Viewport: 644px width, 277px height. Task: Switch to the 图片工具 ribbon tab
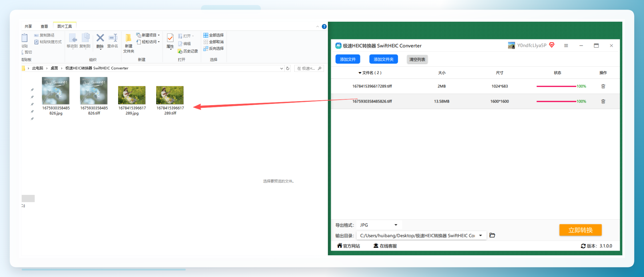[x=64, y=26]
